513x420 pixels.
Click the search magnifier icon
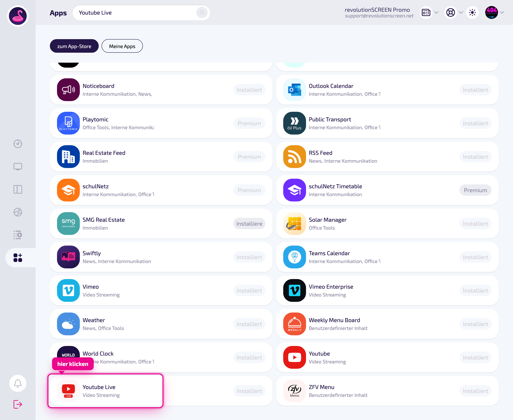point(202,13)
